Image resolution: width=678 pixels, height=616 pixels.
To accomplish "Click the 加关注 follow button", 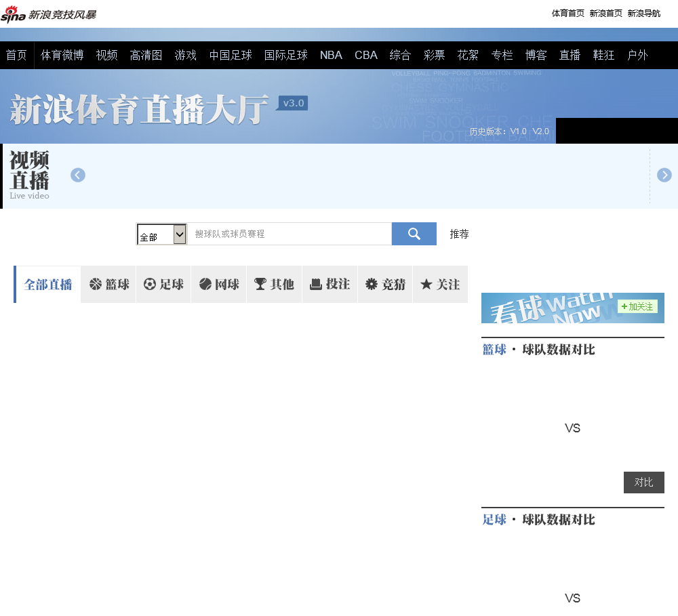I will click(x=637, y=306).
